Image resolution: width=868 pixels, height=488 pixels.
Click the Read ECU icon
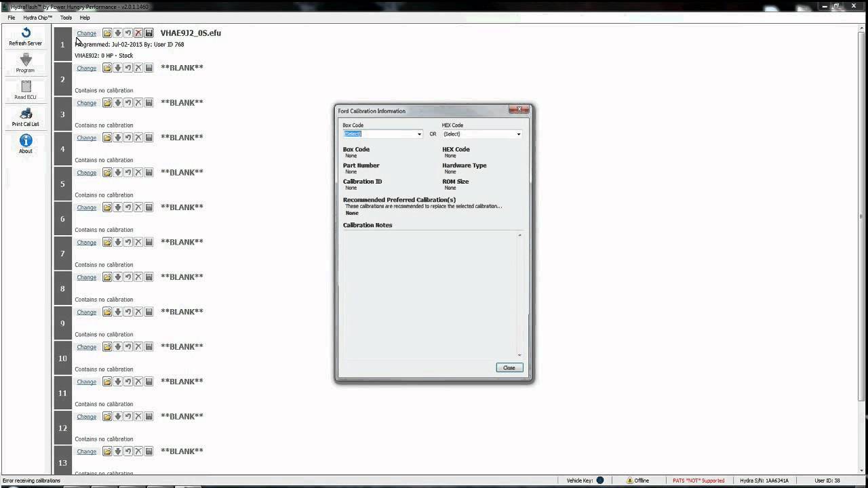(26, 87)
